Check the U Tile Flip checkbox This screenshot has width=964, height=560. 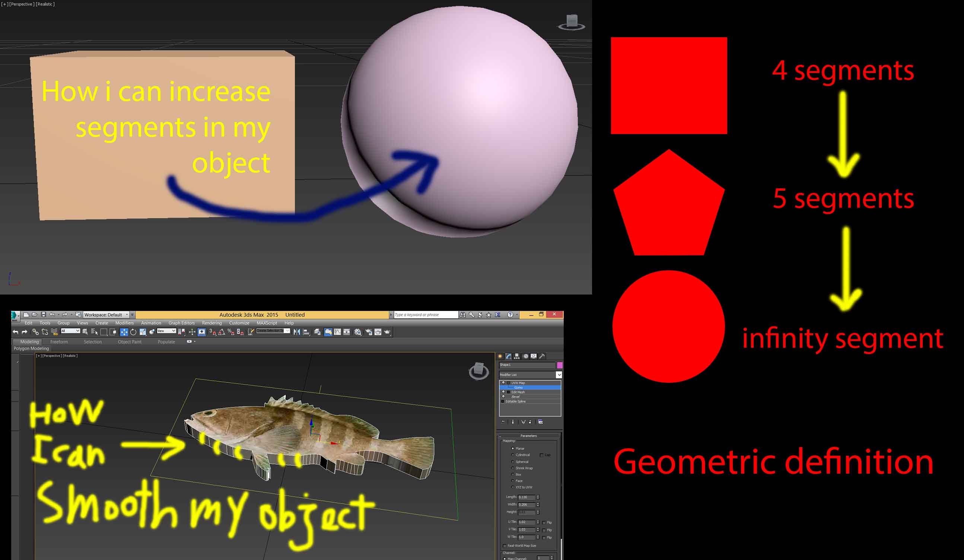[x=544, y=522]
